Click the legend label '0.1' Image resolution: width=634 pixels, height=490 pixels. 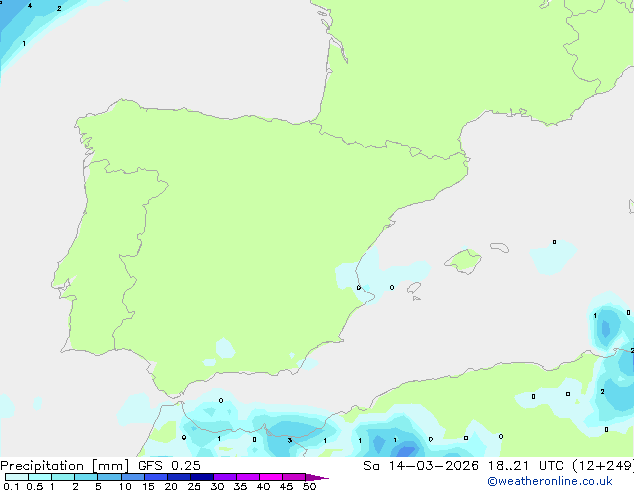click(x=11, y=486)
